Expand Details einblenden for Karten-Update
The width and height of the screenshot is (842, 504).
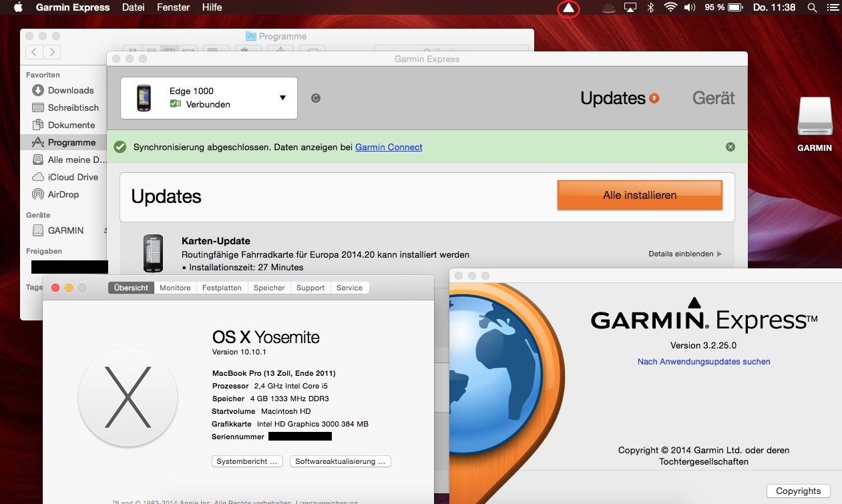tap(685, 254)
